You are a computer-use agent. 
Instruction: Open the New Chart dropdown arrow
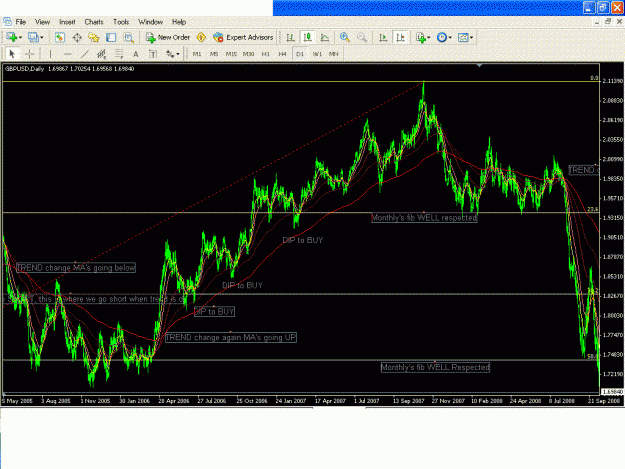(20, 38)
